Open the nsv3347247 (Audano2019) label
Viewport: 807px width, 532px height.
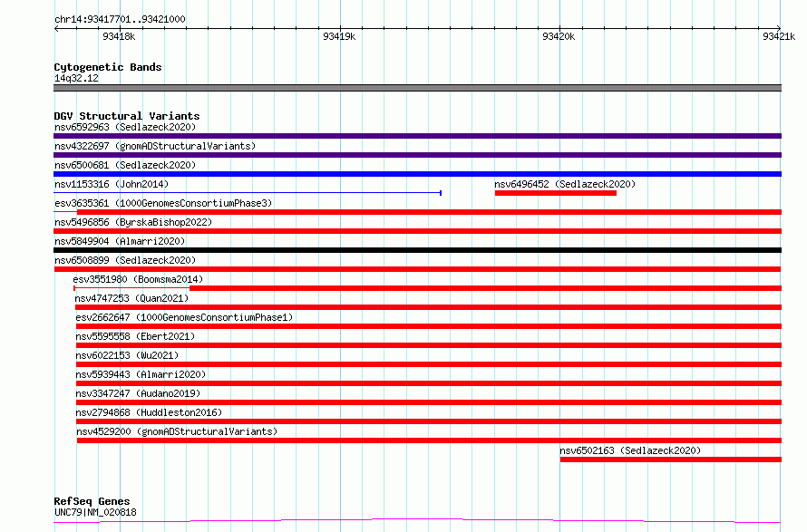pos(138,393)
